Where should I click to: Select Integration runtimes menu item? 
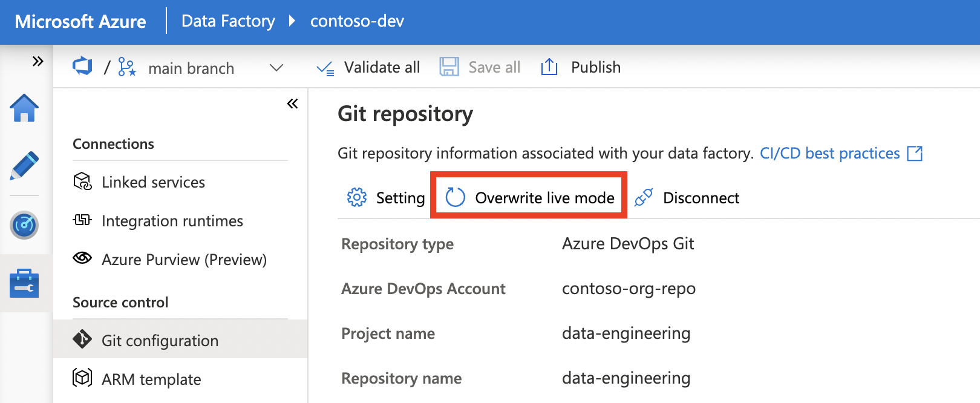pyautogui.click(x=172, y=221)
